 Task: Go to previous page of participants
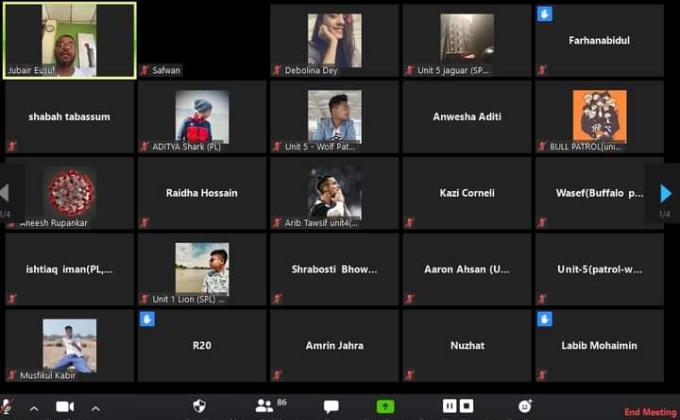[x=6, y=193]
